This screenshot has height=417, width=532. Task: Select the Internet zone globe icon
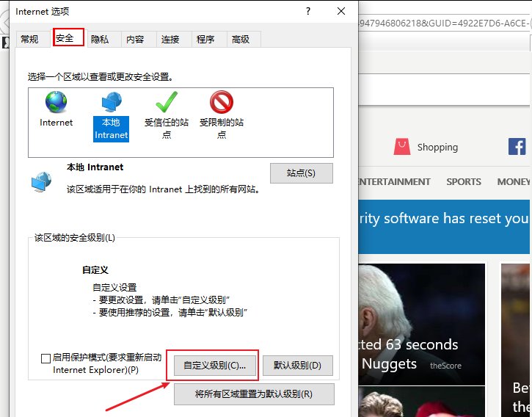click(x=56, y=102)
